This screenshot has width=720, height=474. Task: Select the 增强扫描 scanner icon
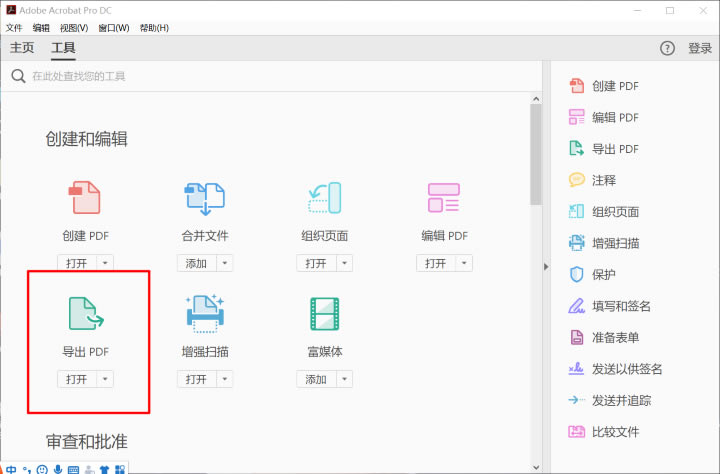pyautogui.click(x=205, y=314)
